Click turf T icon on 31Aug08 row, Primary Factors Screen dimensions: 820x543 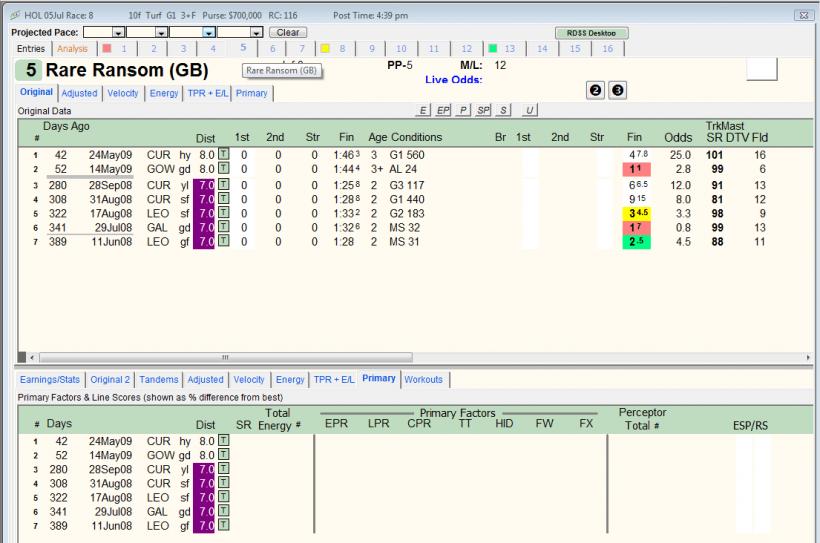[223, 482]
